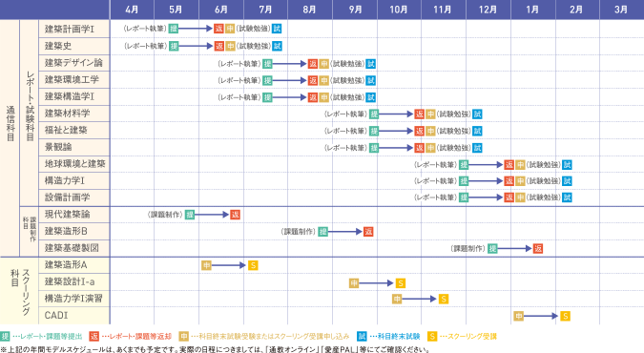Click yellow 申 badge in 建築環境工学 row

324,80
